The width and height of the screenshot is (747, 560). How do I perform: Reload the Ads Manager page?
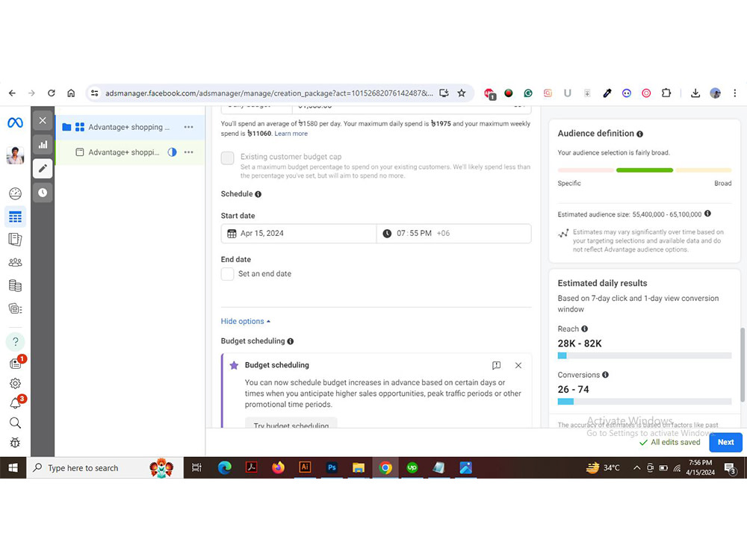(x=52, y=93)
